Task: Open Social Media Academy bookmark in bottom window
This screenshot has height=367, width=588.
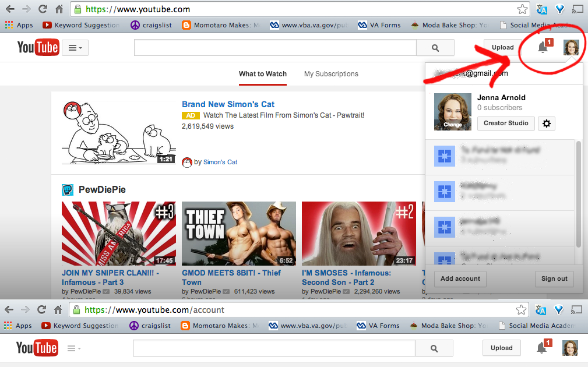Action: tap(537, 326)
